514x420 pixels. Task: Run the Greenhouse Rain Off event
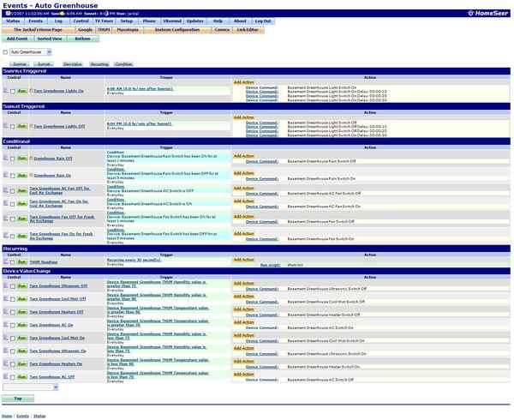(x=22, y=159)
